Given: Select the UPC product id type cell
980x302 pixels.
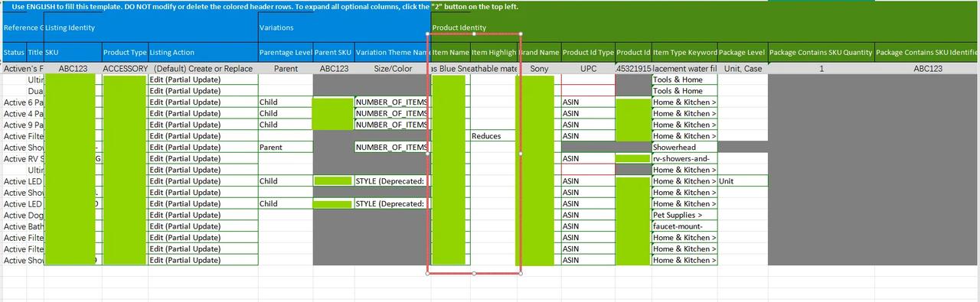Looking at the screenshot, I should [588, 68].
